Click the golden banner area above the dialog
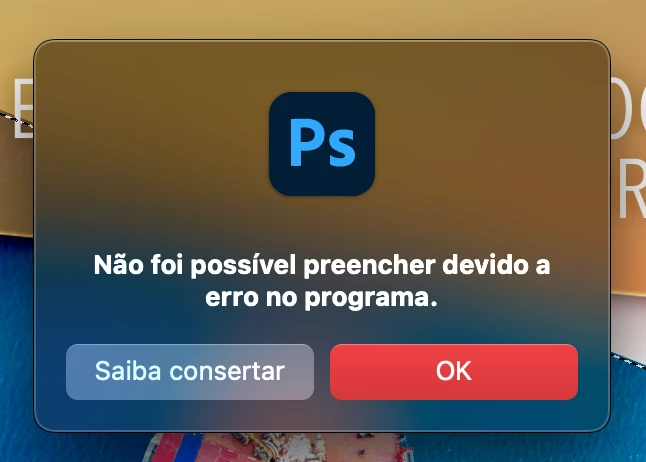This screenshot has width=646, height=462. [x=321, y=19]
